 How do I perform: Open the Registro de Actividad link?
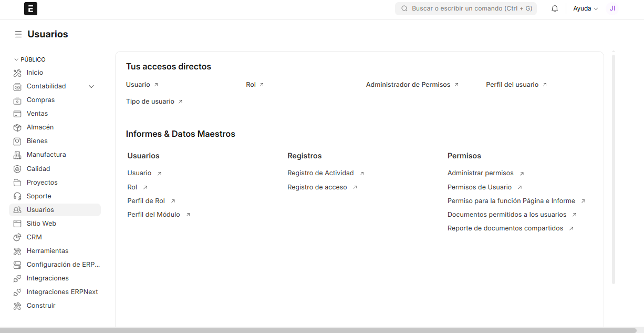click(x=320, y=173)
